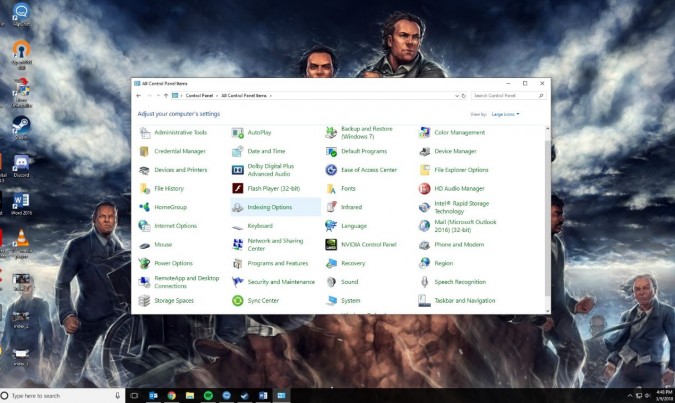Open the Sound settings item
Screen dimensions: 675x403
coord(349,282)
